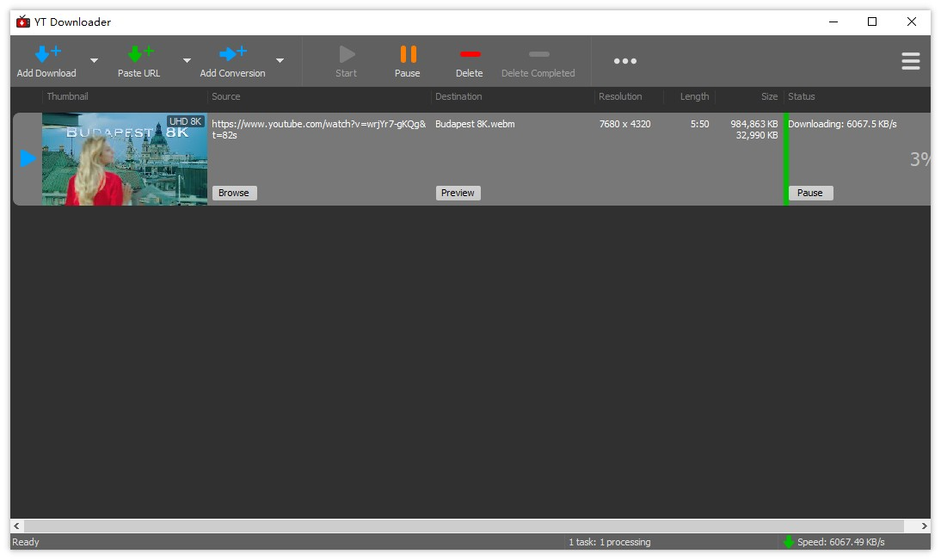Click the Speed: 6067.49 KB/s status text
941x560 pixels.
pos(840,542)
